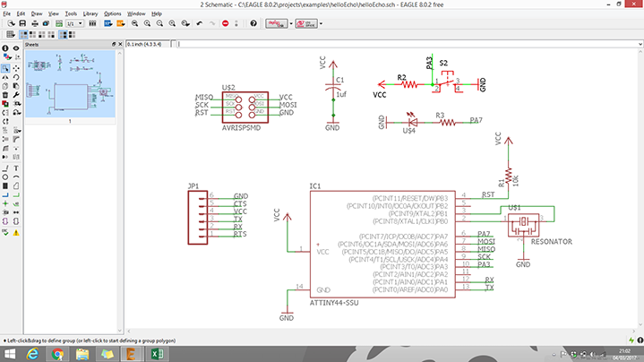644x362 pixels.
Task: Select the Circle drawing tool
Action: pyautogui.click(x=5, y=177)
